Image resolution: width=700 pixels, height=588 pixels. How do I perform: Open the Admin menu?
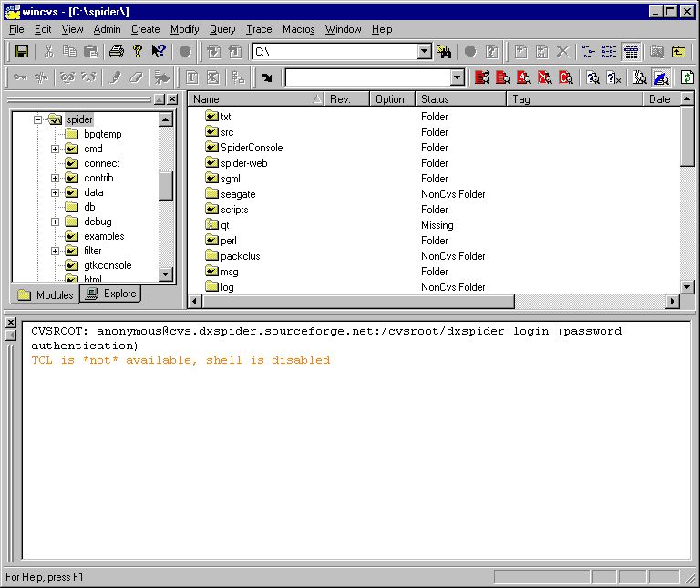click(107, 29)
